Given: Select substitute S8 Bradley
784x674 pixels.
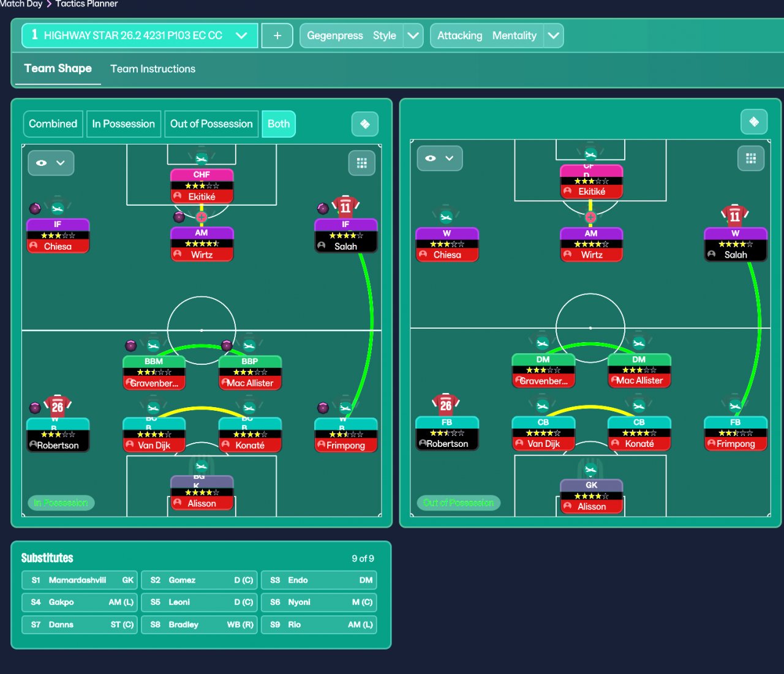Looking at the screenshot, I should pos(199,625).
